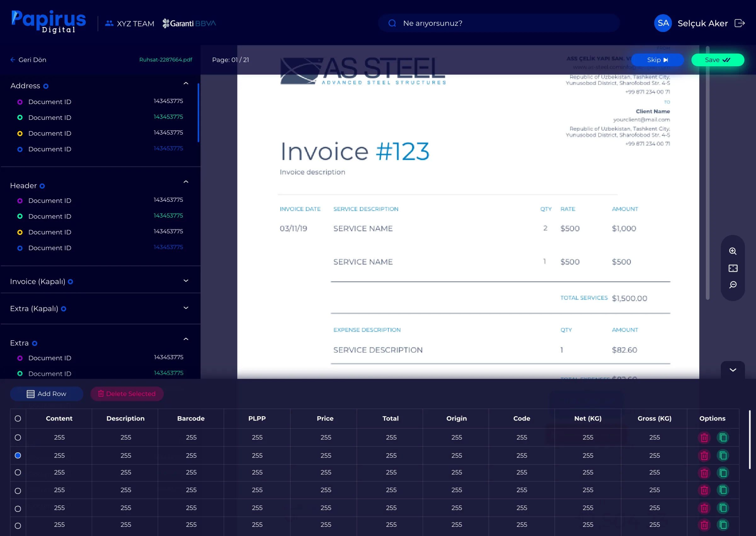Click copy icon in the third table row

[x=723, y=473]
